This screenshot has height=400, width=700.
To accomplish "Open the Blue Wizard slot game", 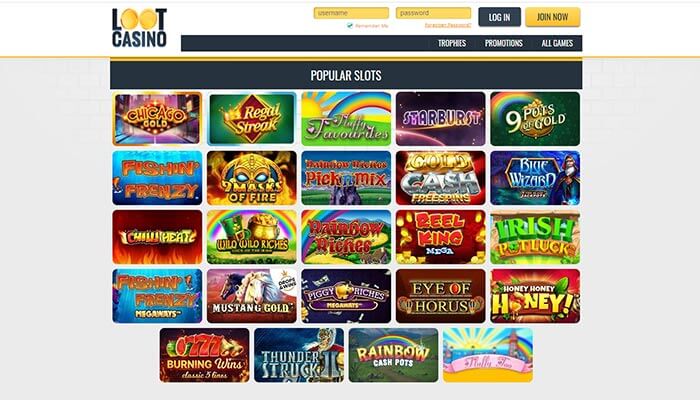I will pos(535,178).
